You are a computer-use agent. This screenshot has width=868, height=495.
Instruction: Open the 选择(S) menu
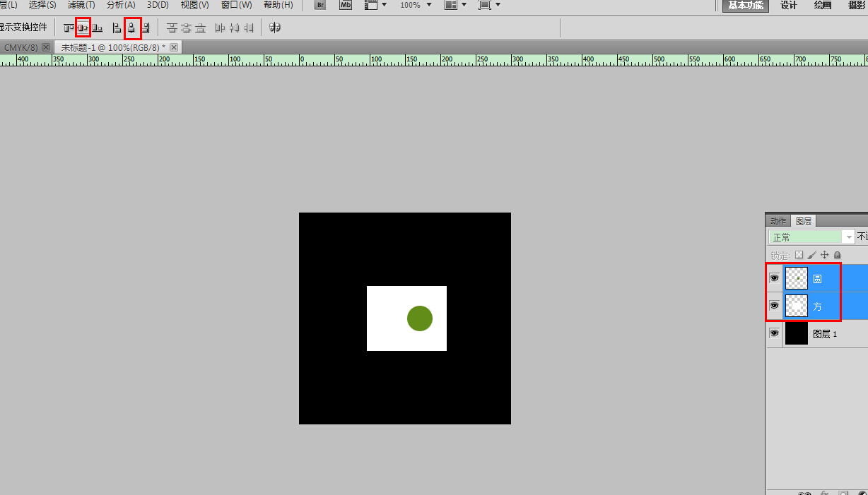(x=42, y=5)
